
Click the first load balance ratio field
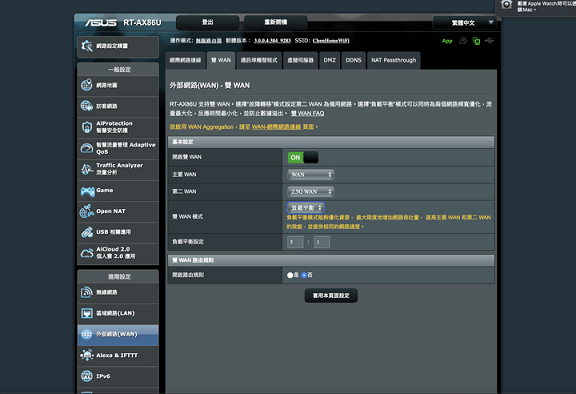[295, 242]
